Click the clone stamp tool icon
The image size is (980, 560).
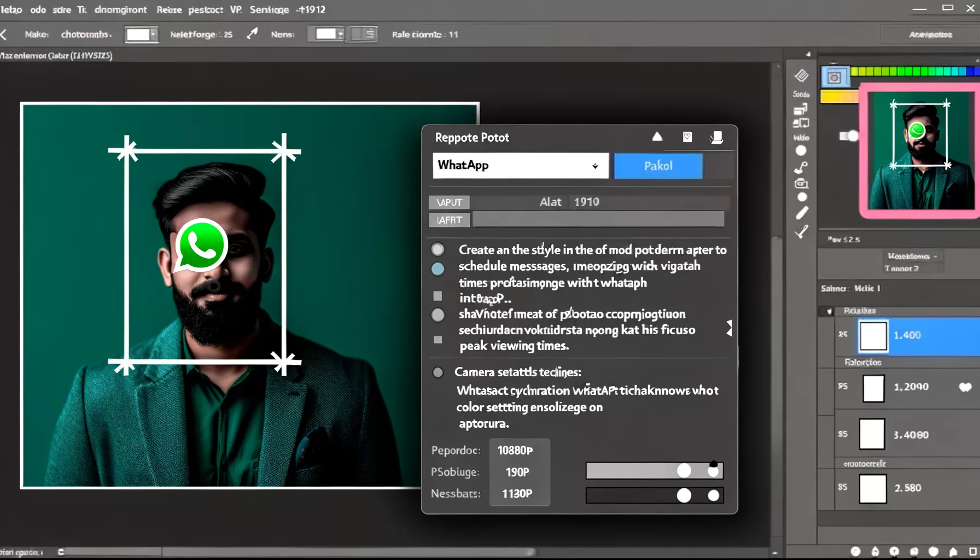801,167
